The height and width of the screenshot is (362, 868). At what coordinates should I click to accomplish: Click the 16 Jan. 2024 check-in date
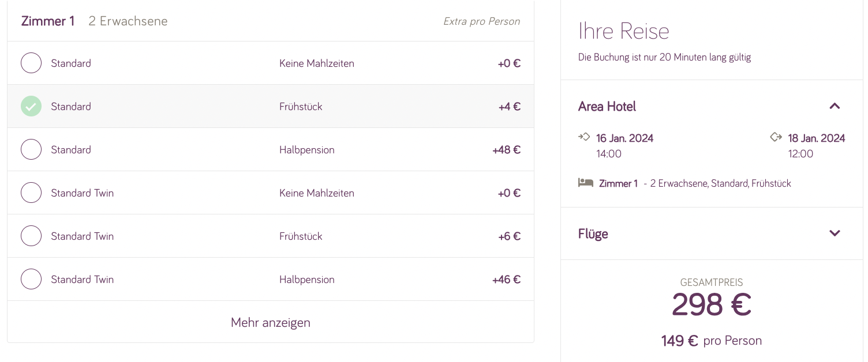point(625,138)
